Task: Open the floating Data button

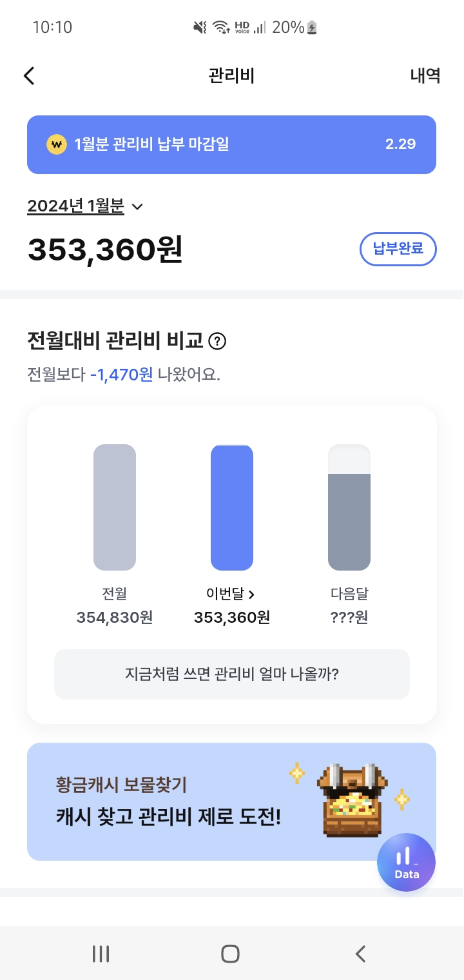Action: (x=407, y=863)
